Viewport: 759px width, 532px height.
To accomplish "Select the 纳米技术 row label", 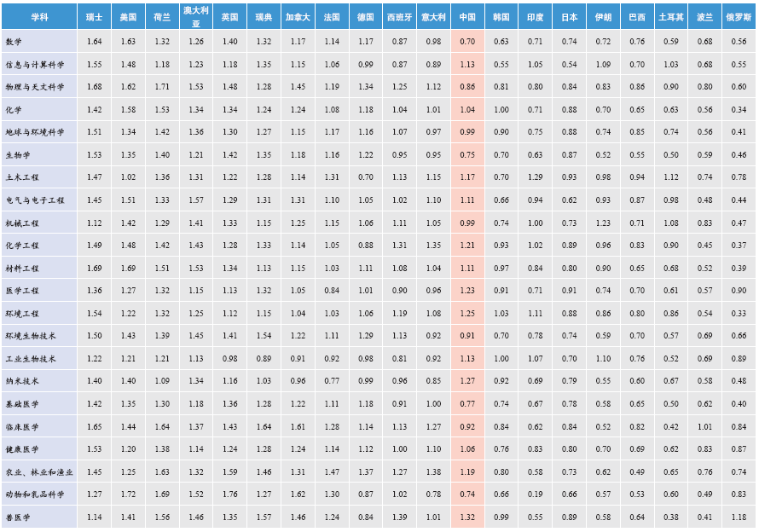I will [x=21, y=381].
